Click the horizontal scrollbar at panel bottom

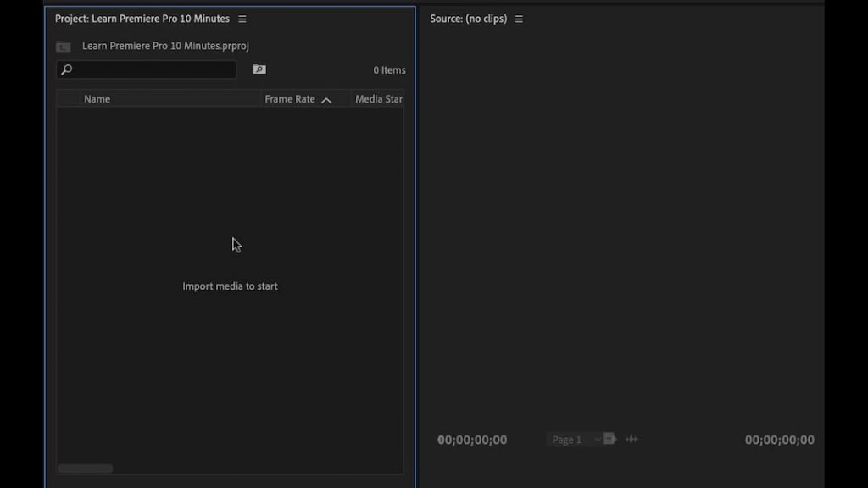pyautogui.click(x=85, y=468)
